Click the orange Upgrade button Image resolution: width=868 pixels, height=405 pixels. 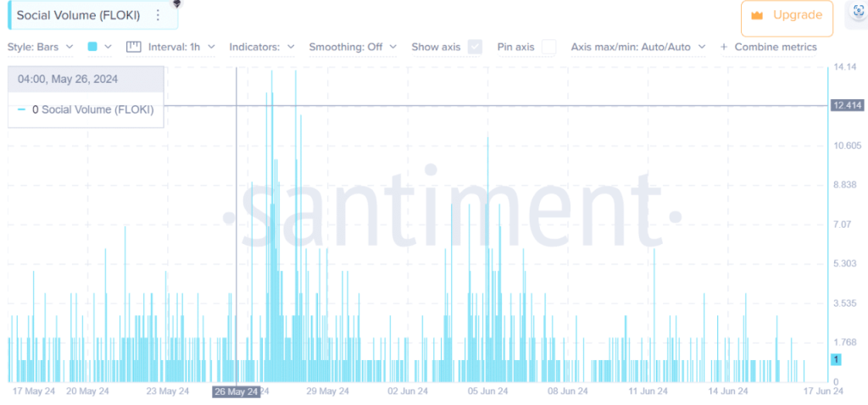tap(787, 19)
